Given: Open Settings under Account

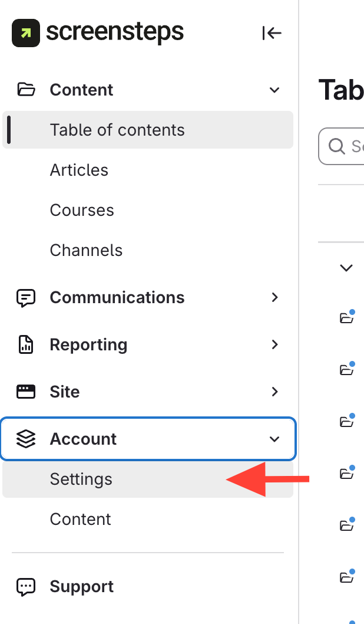Looking at the screenshot, I should 81,480.
